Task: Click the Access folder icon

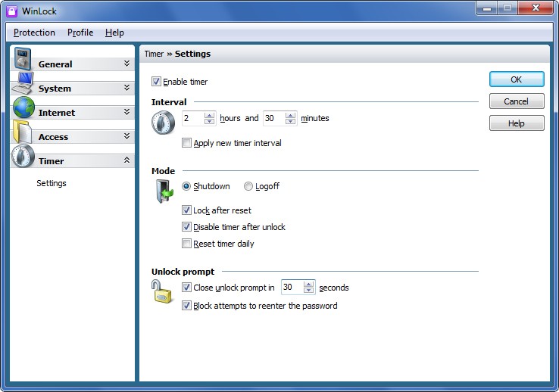Action: pos(22,132)
